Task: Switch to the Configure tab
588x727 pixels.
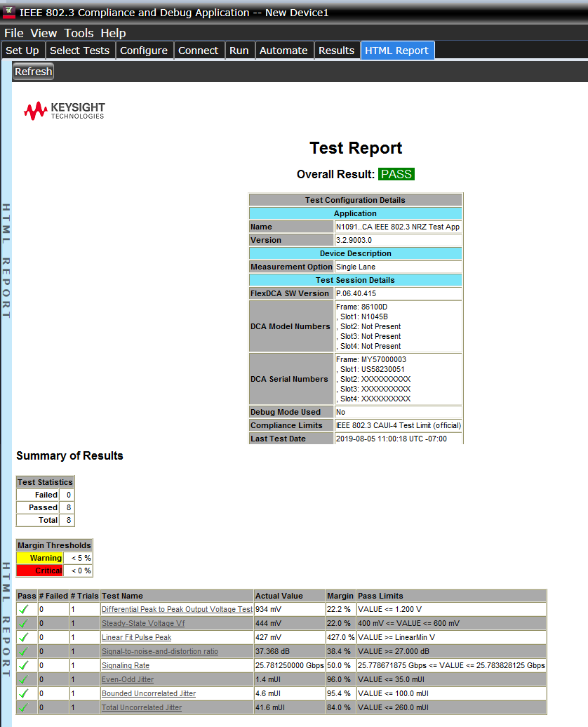Action: [x=144, y=50]
